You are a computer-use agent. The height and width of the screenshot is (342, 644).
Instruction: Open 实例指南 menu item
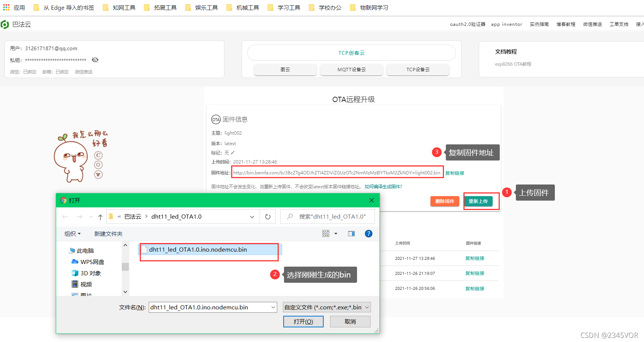(x=539, y=24)
